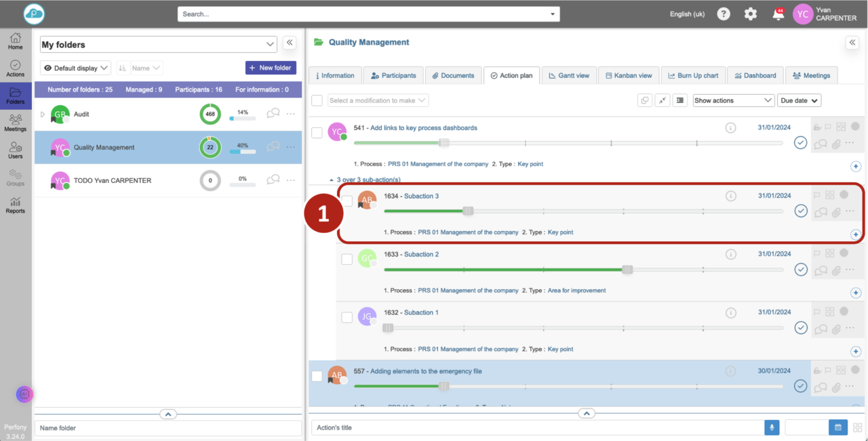Open the calendar date picker icon
This screenshot has width=868, height=441.
[x=837, y=427]
